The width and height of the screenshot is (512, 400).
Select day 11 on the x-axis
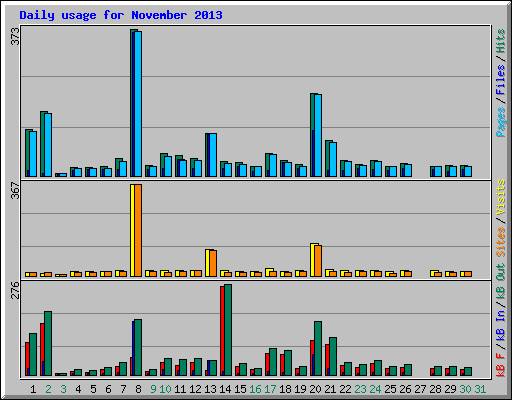[x=180, y=389]
